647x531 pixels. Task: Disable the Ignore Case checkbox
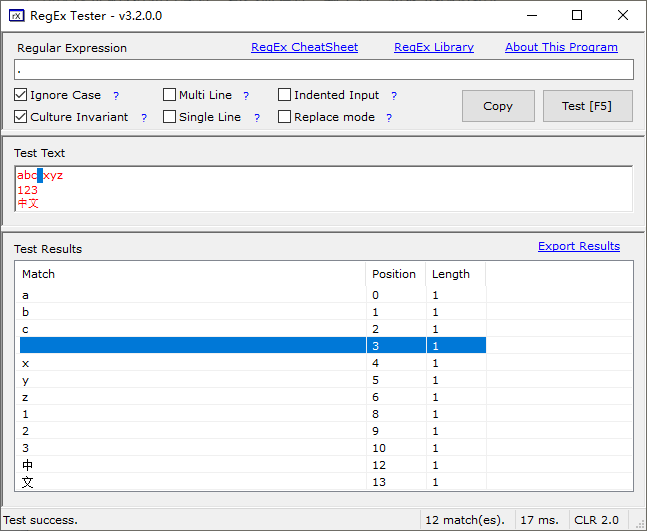tap(21, 95)
